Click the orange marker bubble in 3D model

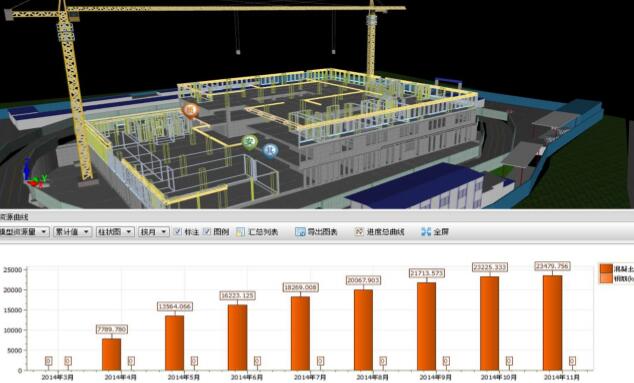point(190,110)
